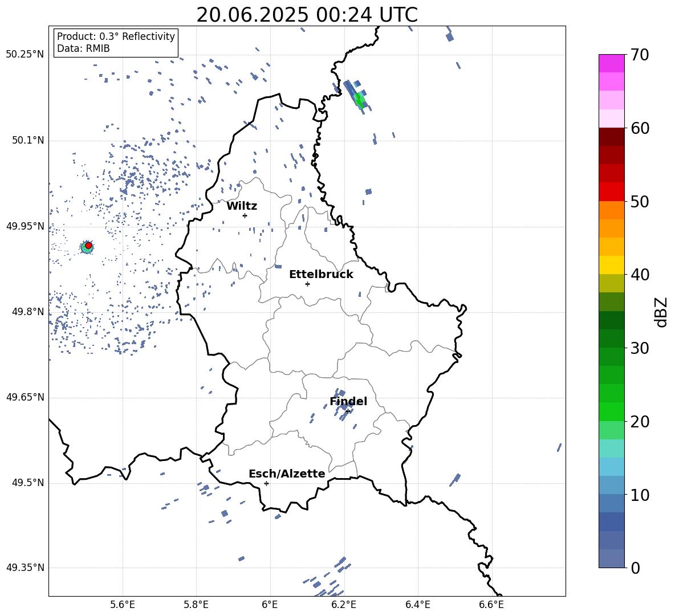Viewport: 675px width, 616px height.
Task: Click the yellow colorbar swatch at 40
Action: coord(611,265)
